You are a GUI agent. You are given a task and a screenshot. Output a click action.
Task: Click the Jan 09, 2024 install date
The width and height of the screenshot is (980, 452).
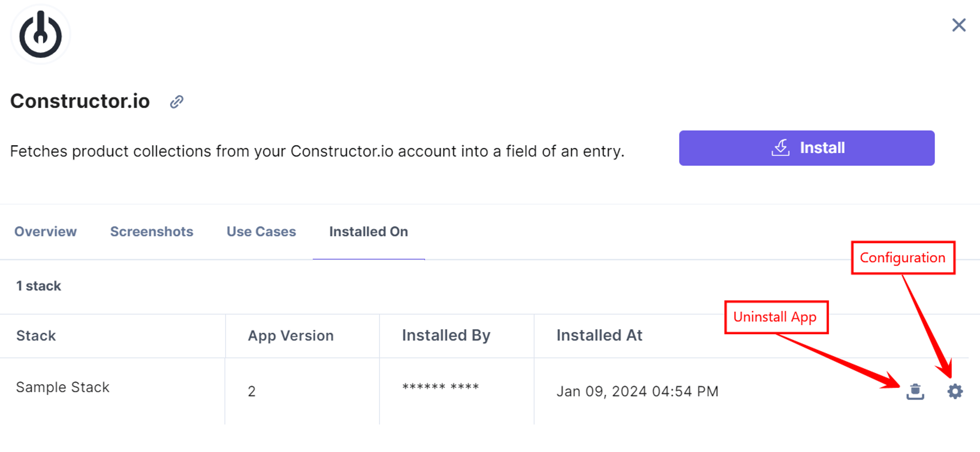[x=637, y=391]
